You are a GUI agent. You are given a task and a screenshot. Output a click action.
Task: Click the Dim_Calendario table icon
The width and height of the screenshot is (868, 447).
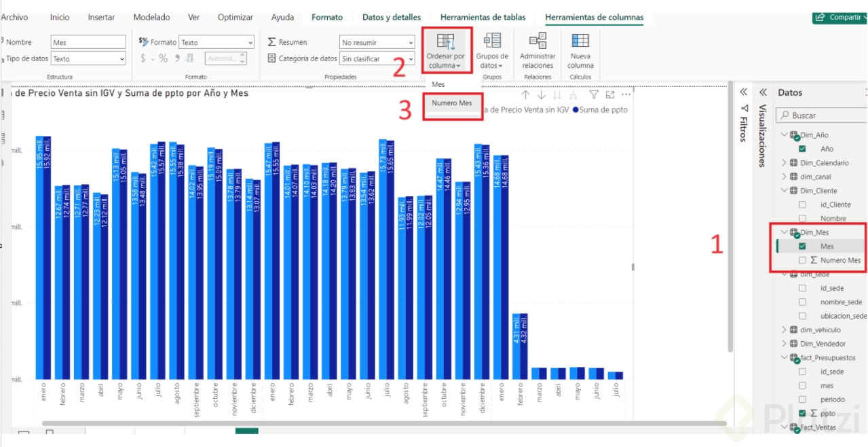[x=793, y=162]
